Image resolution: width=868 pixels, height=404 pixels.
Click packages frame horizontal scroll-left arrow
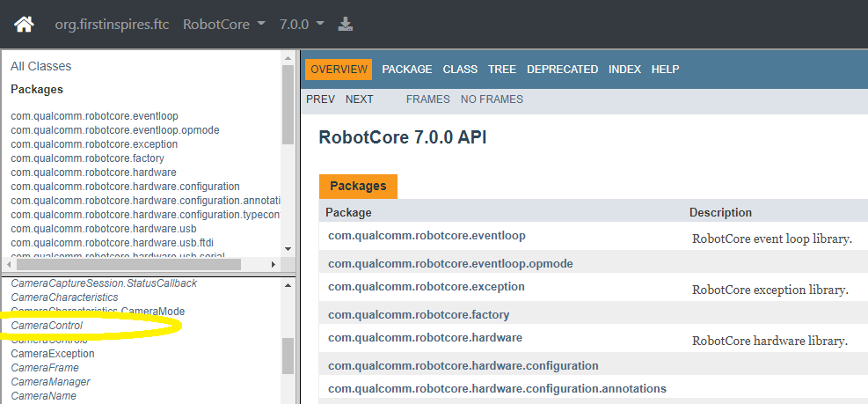[10, 265]
